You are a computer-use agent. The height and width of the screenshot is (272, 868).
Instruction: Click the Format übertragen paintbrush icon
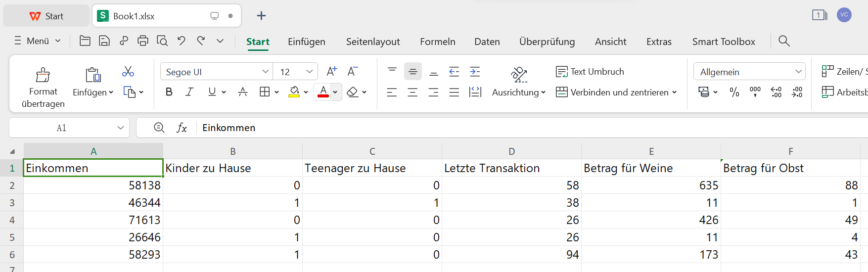click(x=43, y=75)
